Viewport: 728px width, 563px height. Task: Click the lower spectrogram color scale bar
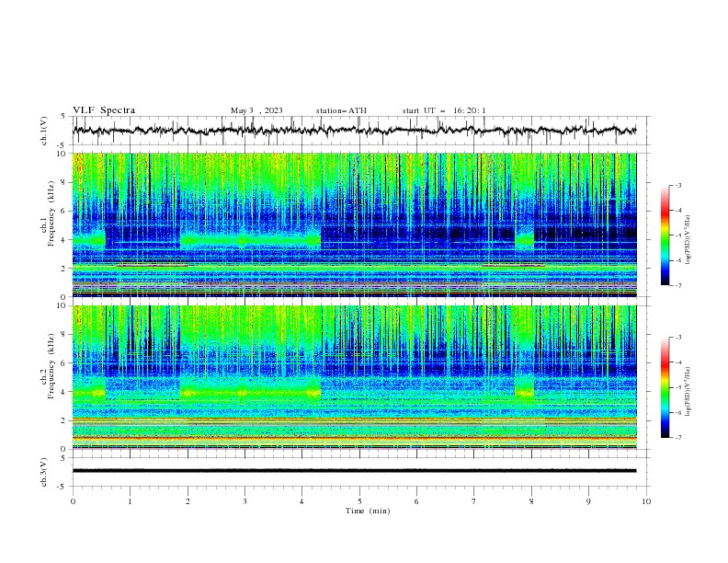pyautogui.click(x=665, y=387)
